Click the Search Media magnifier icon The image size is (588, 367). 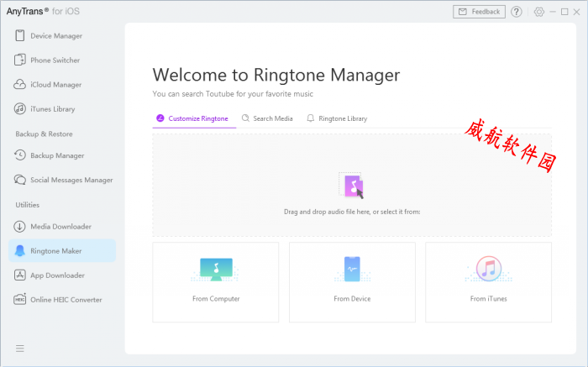pyautogui.click(x=245, y=118)
